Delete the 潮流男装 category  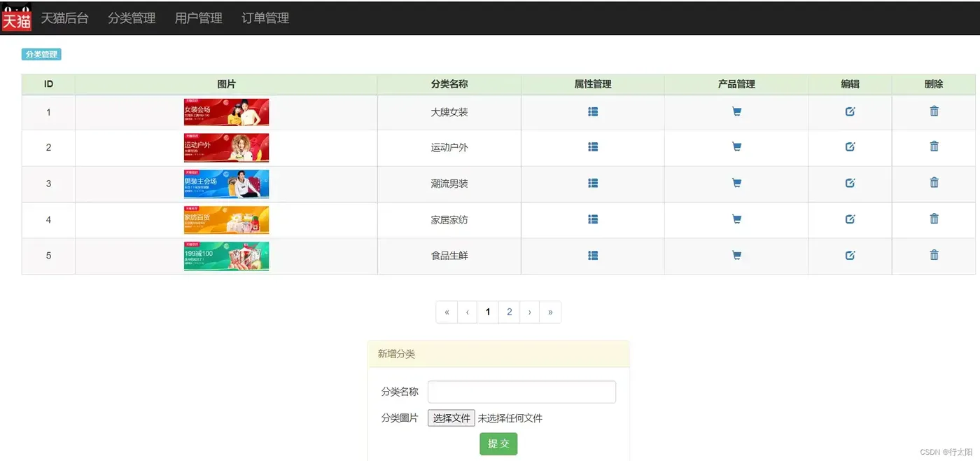(x=934, y=182)
